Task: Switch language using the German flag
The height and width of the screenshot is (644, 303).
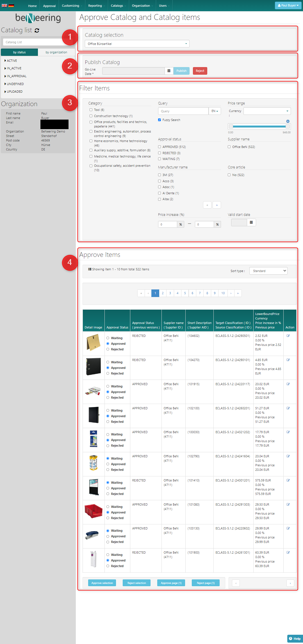Action: (11, 5)
